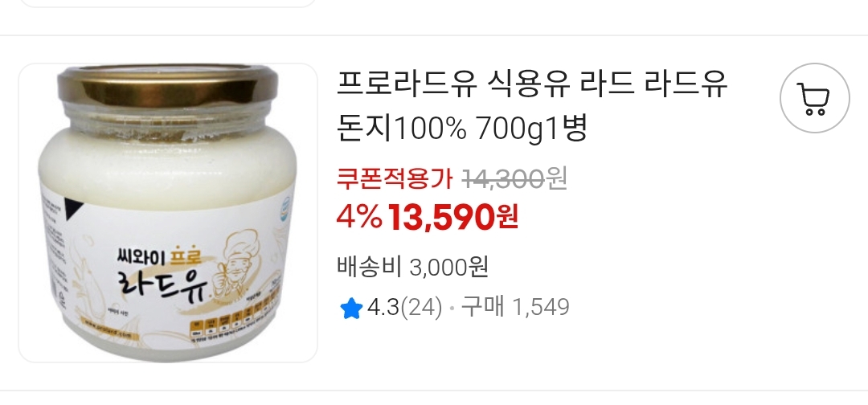Click the black triangle mark on the label
The width and height of the screenshot is (868, 405).
(x=72, y=207)
